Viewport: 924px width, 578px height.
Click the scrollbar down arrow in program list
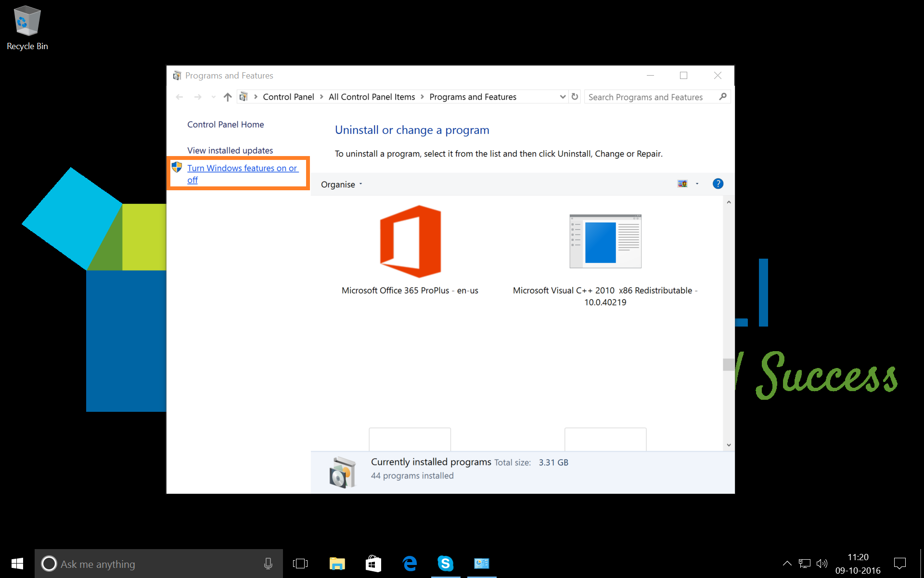click(x=729, y=445)
